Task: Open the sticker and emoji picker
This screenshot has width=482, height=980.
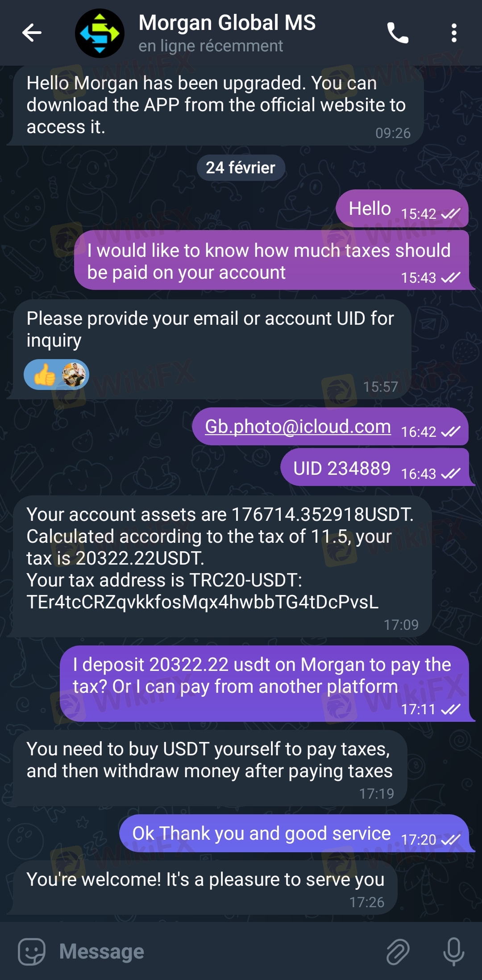Action: tap(31, 951)
